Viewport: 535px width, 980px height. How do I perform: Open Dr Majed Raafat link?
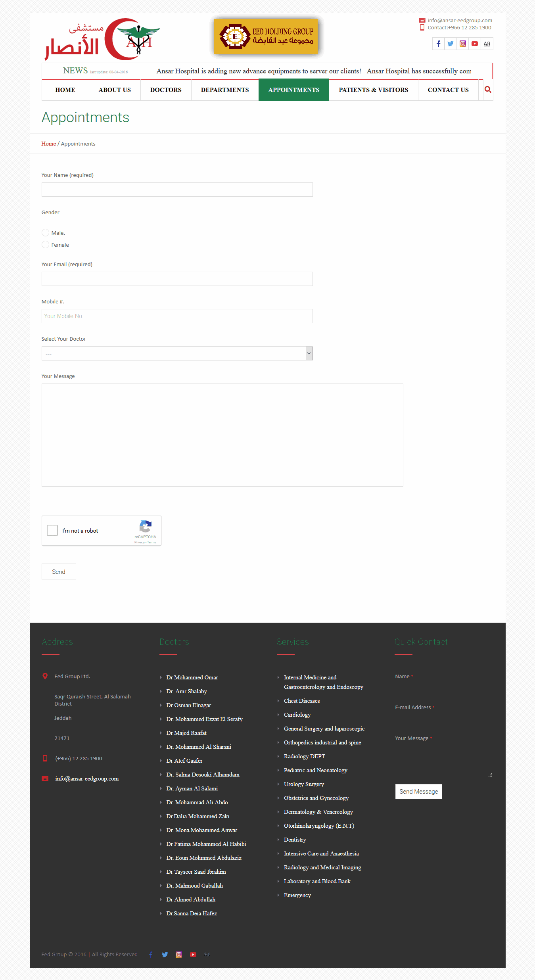[186, 733]
